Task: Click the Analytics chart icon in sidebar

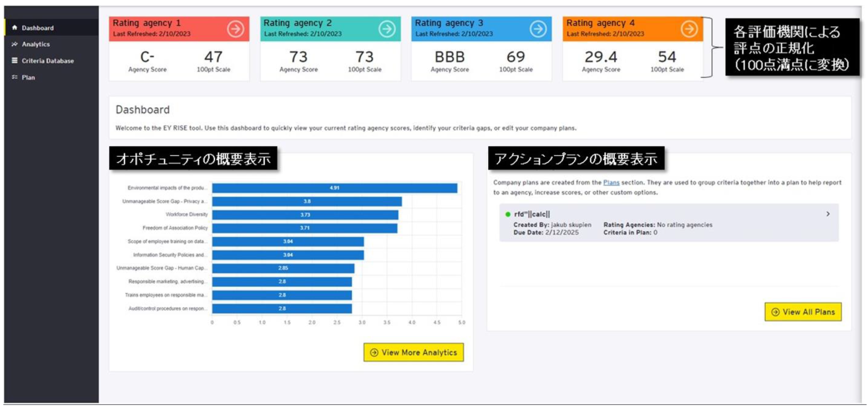Action: [14, 44]
